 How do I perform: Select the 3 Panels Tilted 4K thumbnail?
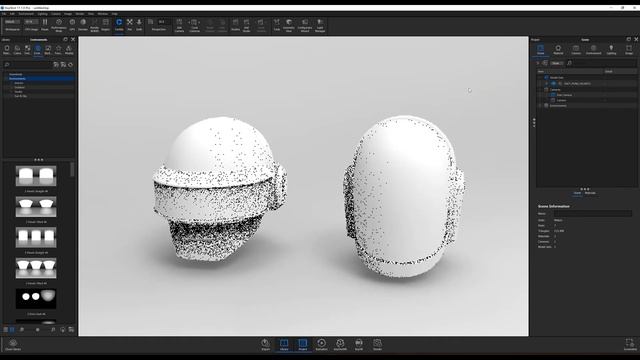tap(36, 268)
